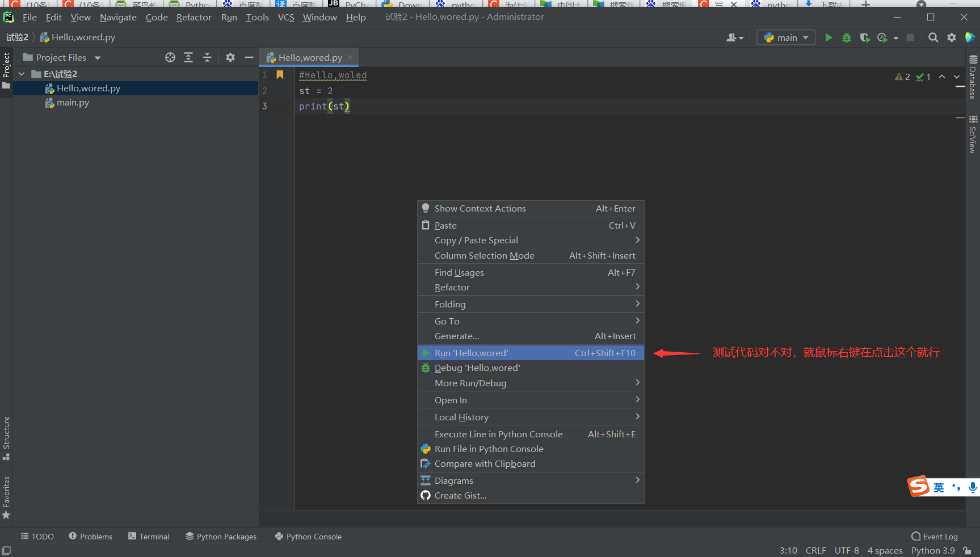Expand all items in Project panel
This screenshot has width=980, height=557.
[188, 57]
